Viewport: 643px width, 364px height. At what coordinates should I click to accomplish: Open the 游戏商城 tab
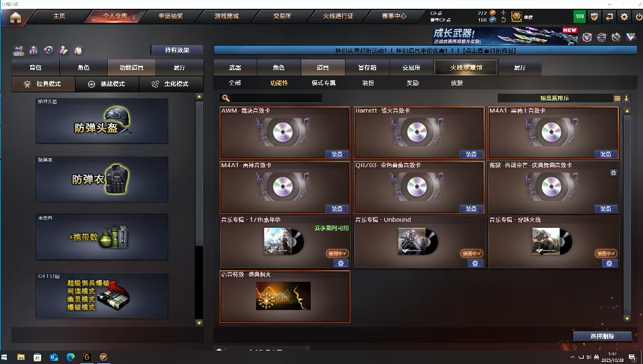pos(226,16)
